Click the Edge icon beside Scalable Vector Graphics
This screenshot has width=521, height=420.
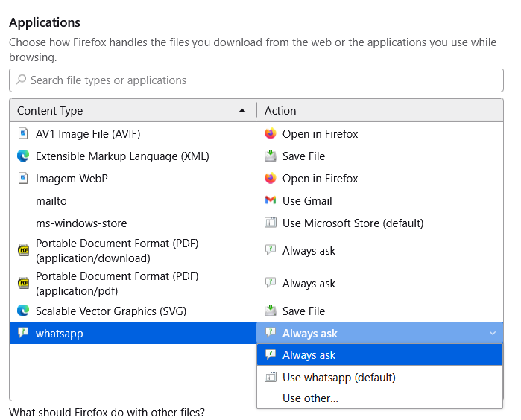pyautogui.click(x=23, y=311)
